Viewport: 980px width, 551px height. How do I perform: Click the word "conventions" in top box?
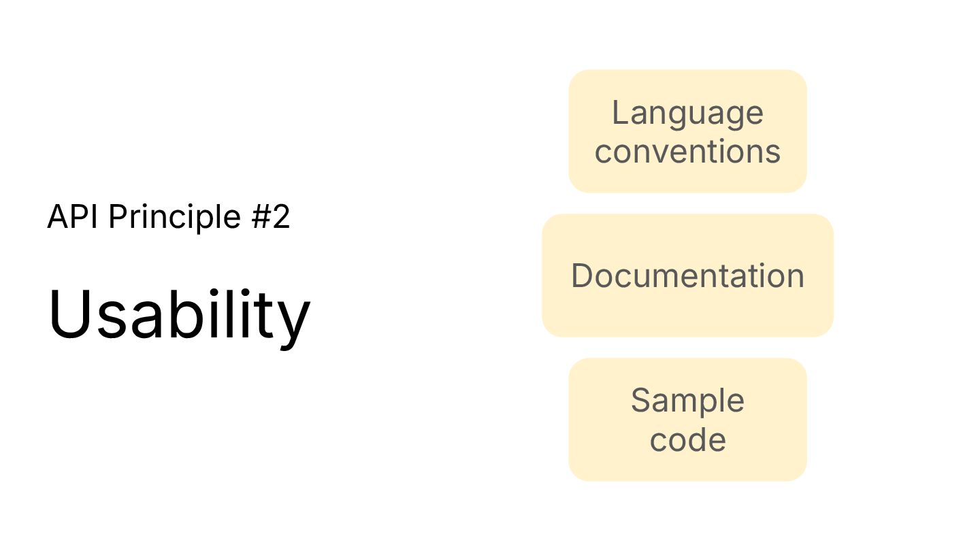click(687, 152)
